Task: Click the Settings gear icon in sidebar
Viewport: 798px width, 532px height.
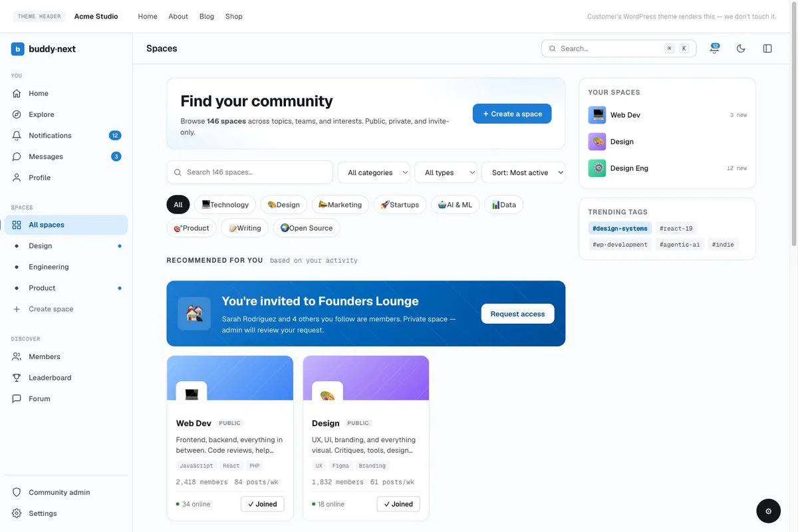Action: [17, 513]
